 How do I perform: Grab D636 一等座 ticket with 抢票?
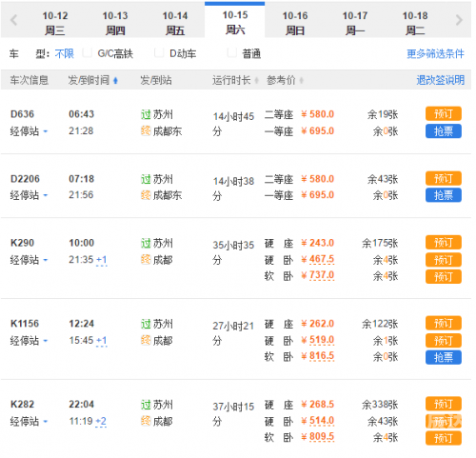pos(444,131)
